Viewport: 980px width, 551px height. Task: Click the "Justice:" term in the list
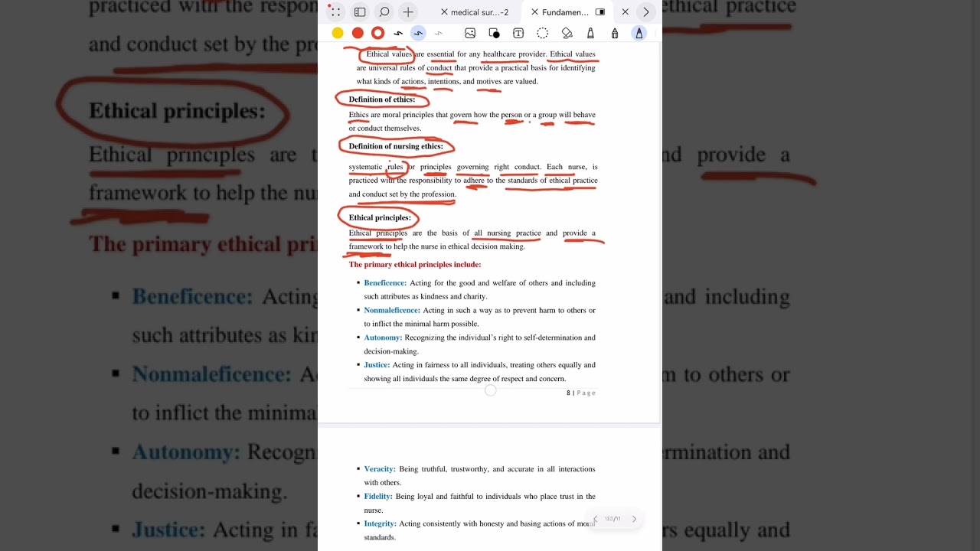point(377,365)
